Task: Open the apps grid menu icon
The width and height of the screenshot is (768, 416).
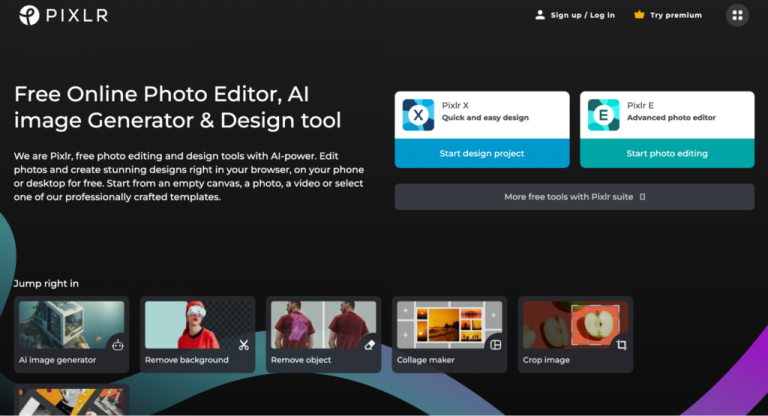Action: 737,15
